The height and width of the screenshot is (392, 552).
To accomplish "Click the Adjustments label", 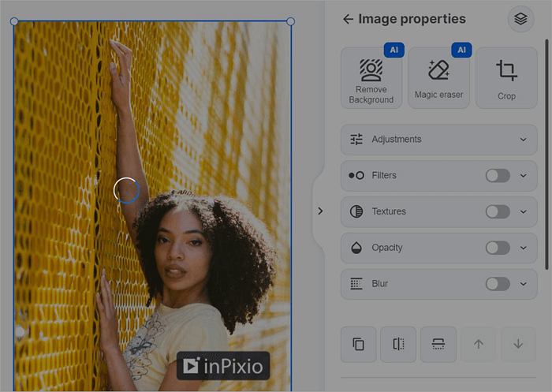I will (397, 140).
